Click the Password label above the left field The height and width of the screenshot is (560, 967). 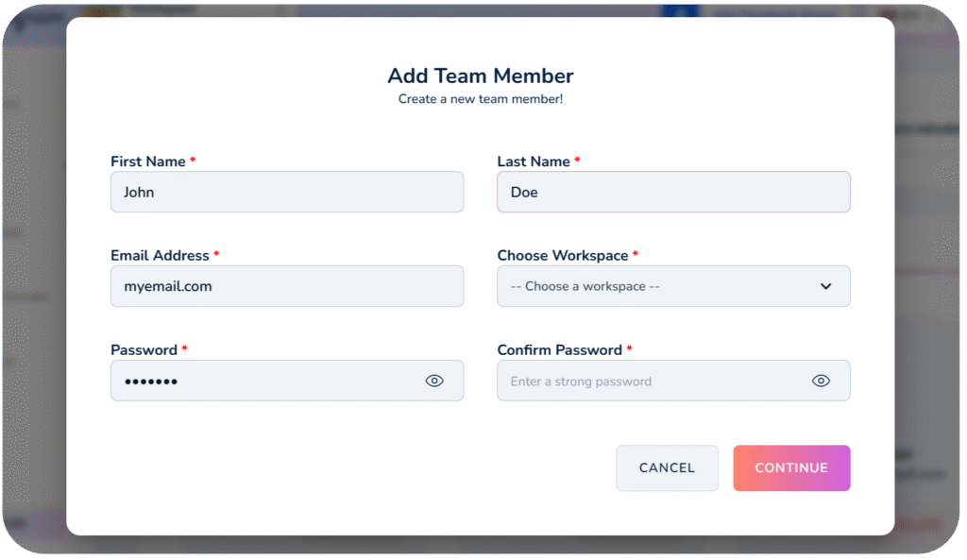(x=144, y=349)
